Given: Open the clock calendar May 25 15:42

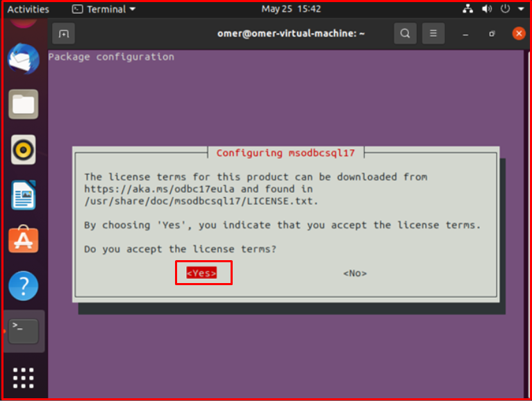Looking at the screenshot, I should [291, 9].
